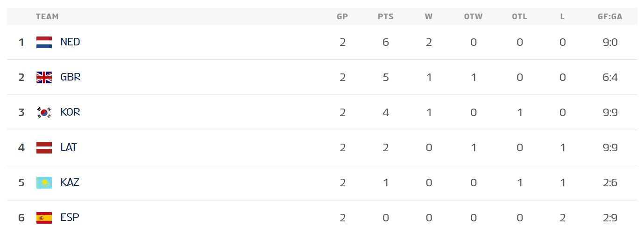Viewport: 644px width, 234px height.
Task: Select the KOR team name
Action: point(71,112)
